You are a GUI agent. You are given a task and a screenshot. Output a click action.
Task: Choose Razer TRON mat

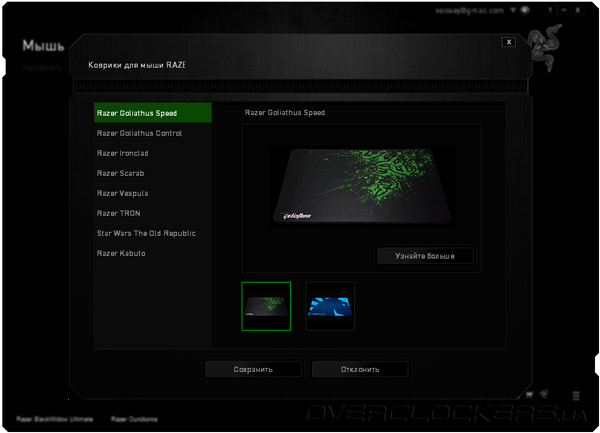(x=153, y=213)
